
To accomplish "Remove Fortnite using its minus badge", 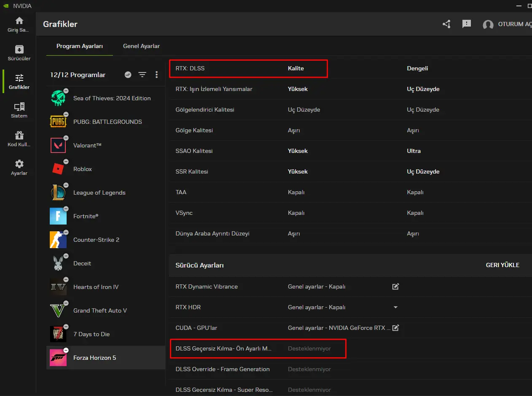I will pyautogui.click(x=66, y=209).
